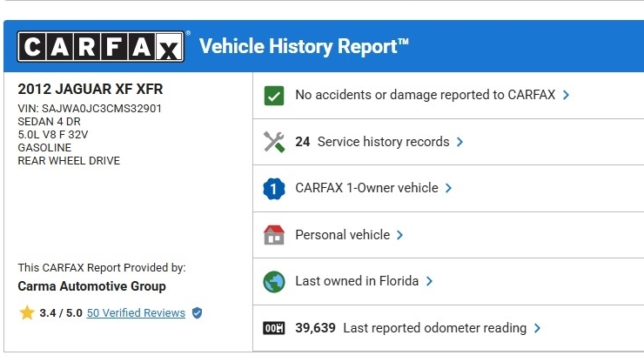The width and height of the screenshot is (644, 362).
Task: Click the vehicle VIN number text
Action: (90, 109)
